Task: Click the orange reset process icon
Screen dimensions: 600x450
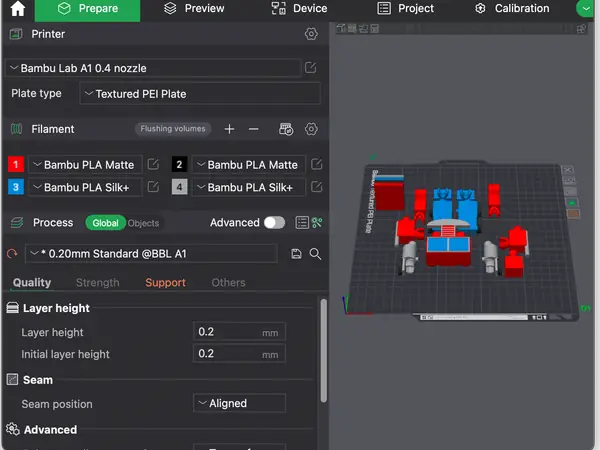Action: click(x=12, y=254)
